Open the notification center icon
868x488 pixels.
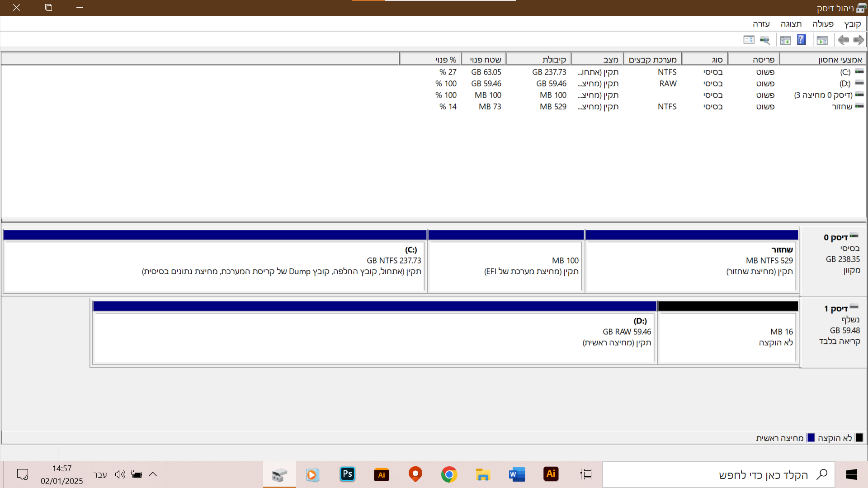coord(22,474)
